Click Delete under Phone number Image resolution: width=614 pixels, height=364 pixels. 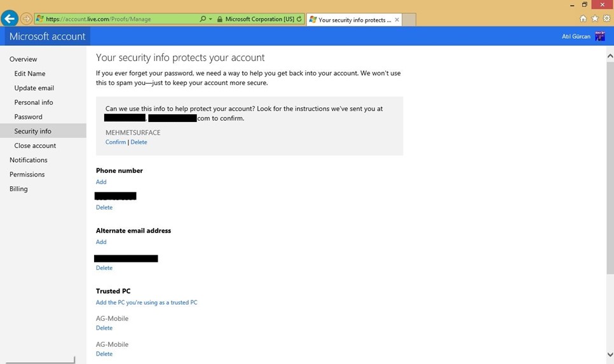point(104,208)
